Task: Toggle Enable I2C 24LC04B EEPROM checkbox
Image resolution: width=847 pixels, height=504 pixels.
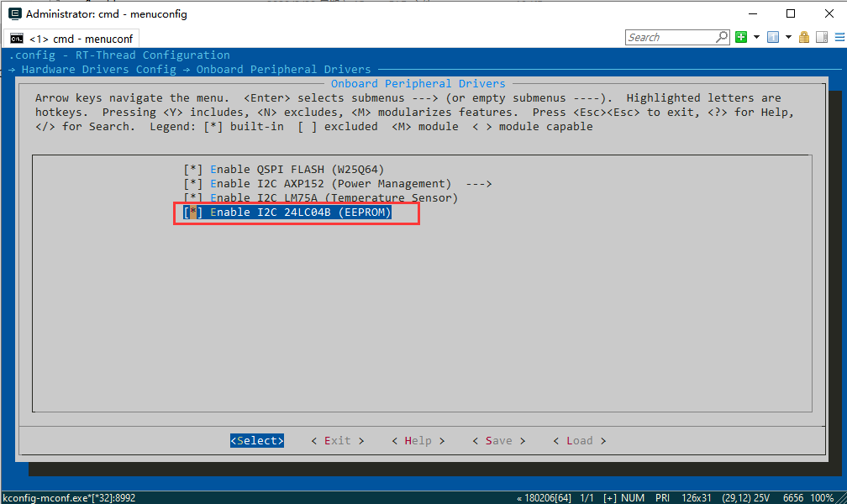Action: tap(193, 213)
